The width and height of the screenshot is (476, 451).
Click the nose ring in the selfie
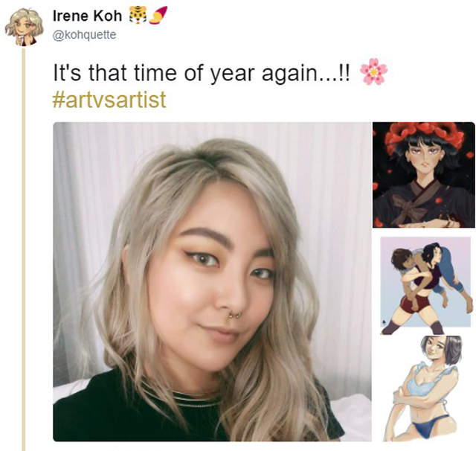234,315
